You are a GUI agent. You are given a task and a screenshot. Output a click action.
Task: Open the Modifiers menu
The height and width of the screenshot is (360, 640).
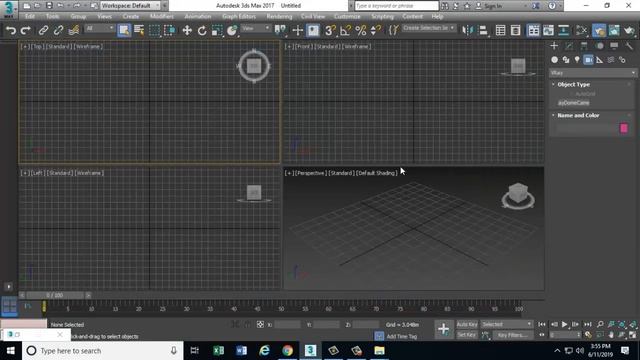pyautogui.click(x=162, y=16)
